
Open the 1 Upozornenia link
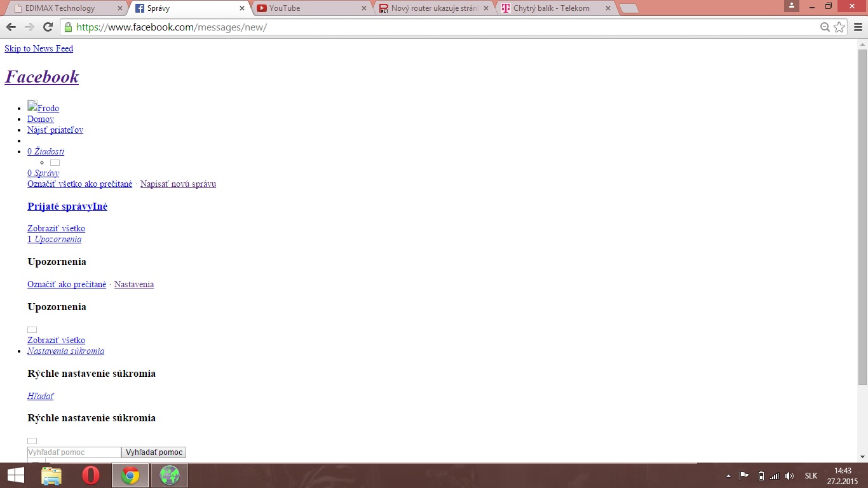coord(54,240)
